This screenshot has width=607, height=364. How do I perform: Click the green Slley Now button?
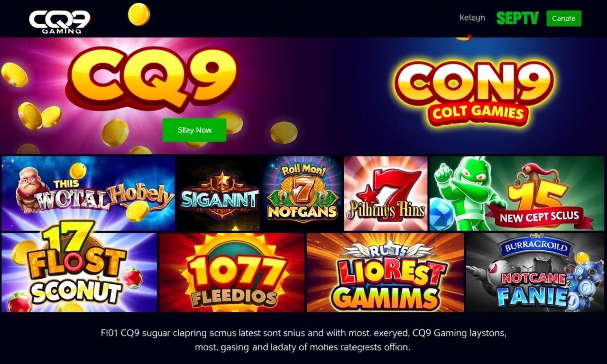(x=194, y=130)
